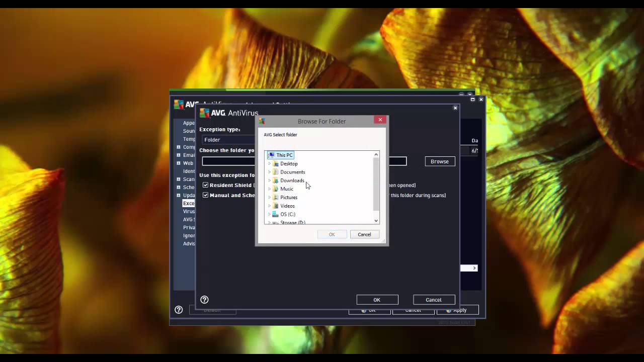Expand the Web item in settings sidebar
The width and height of the screenshot is (644, 362).
[x=178, y=163]
